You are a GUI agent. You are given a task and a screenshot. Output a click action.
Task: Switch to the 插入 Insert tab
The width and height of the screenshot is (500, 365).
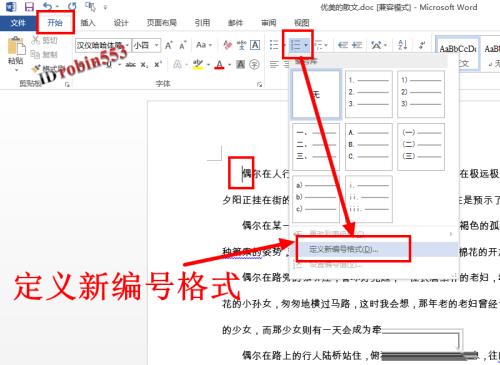[88, 23]
